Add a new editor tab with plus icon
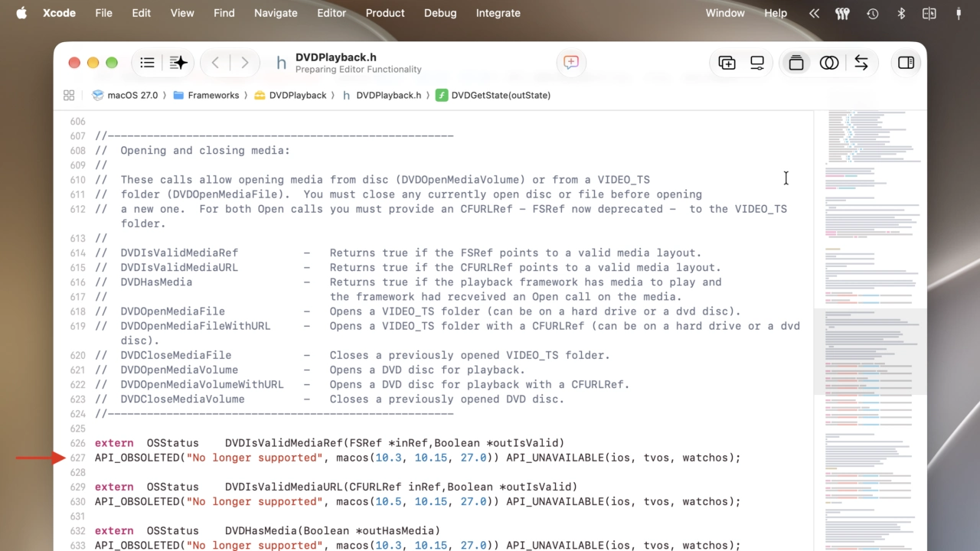980x551 pixels. pyautogui.click(x=727, y=63)
